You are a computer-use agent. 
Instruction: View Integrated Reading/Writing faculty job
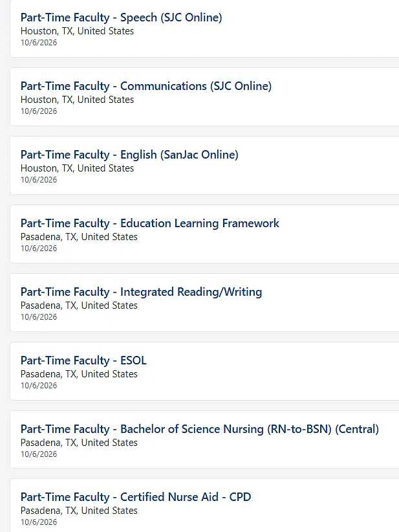click(142, 292)
